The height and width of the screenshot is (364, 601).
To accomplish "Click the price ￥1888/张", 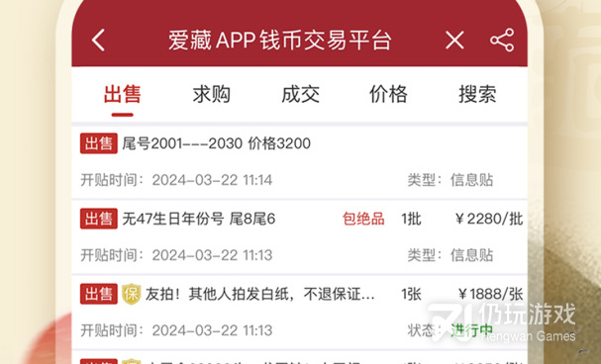I will point(490,295).
